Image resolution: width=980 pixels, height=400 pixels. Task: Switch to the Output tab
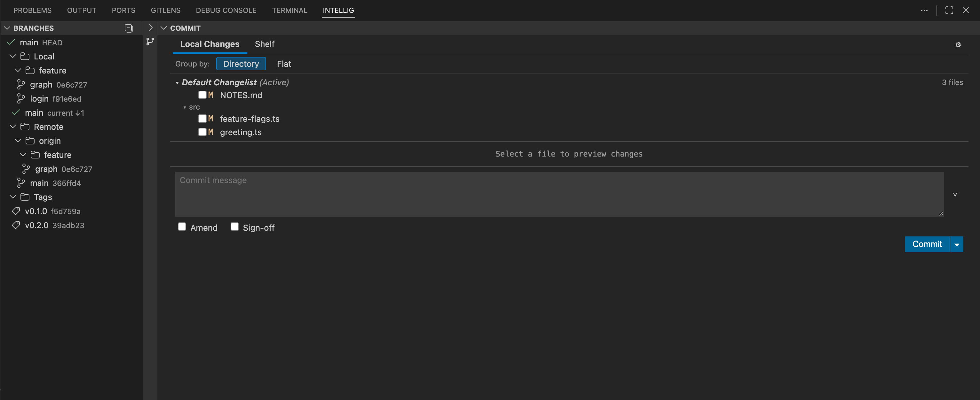82,10
